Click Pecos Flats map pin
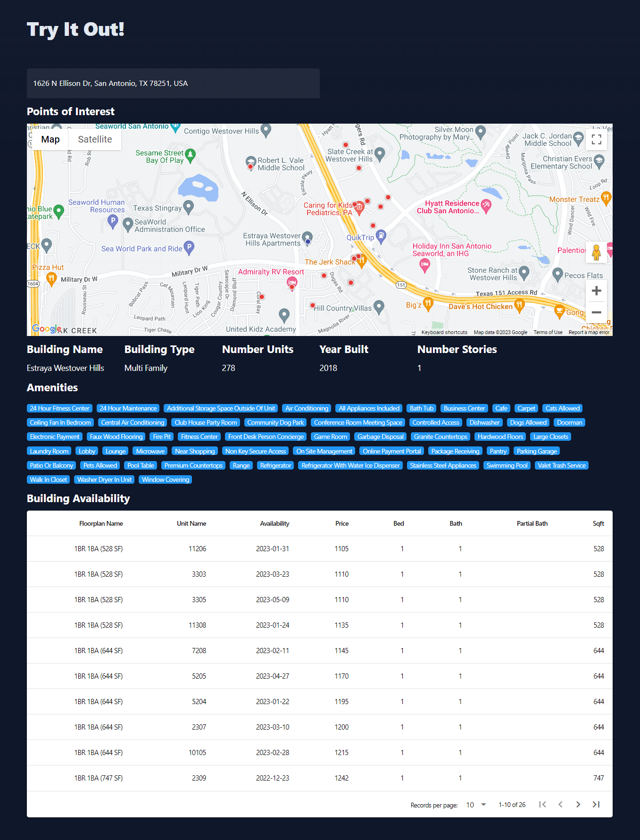The image size is (640, 840). (557, 274)
